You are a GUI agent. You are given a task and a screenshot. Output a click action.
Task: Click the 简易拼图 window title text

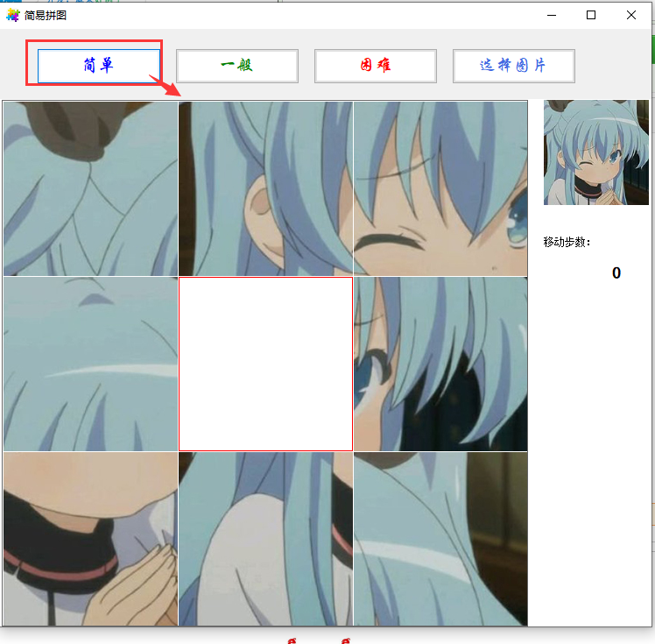[45, 15]
